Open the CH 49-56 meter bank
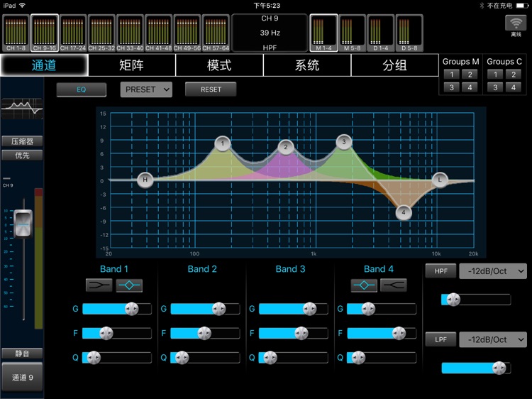The image size is (532, 399). click(187, 33)
